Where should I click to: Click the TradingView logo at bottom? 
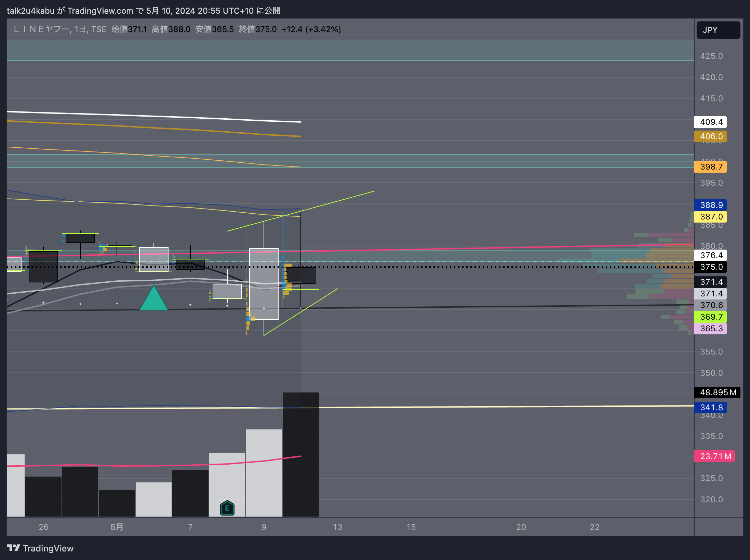40,548
